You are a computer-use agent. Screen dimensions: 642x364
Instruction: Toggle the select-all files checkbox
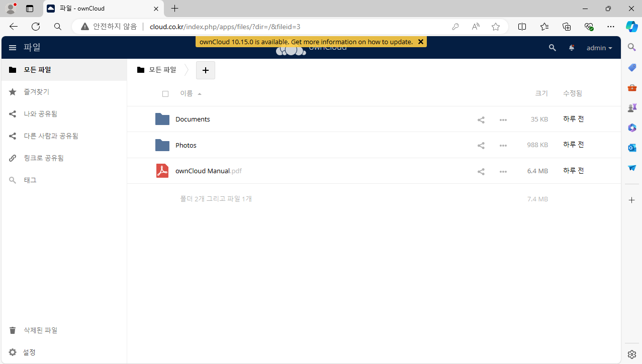click(165, 94)
